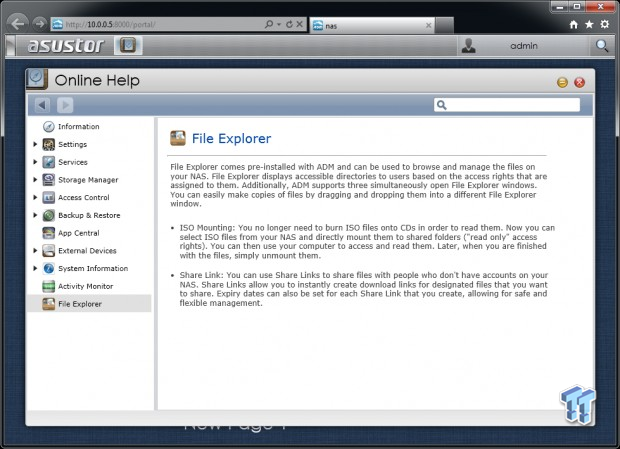The width and height of the screenshot is (620, 449).
Task: Click the System Information icon
Action: tap(49, 268)
